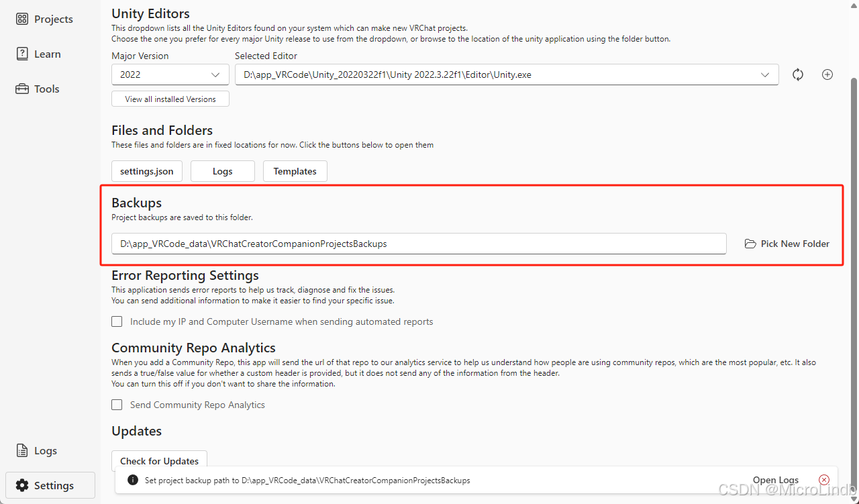859x504 pixels.
Task: Click "Project backups are saved to this folder."
Action: coord(182,217)
